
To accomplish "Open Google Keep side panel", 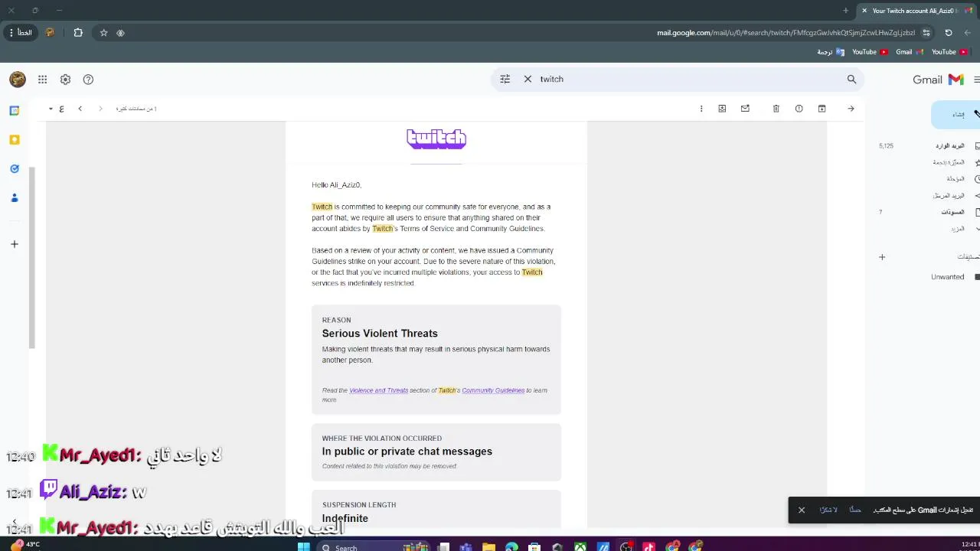I will pos(15,139).
